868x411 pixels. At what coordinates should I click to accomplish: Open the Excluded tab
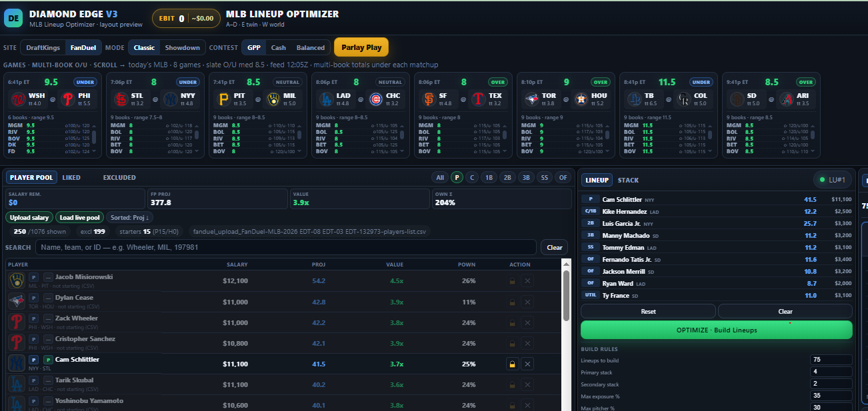pyautogui.click(x=119, y=177)
